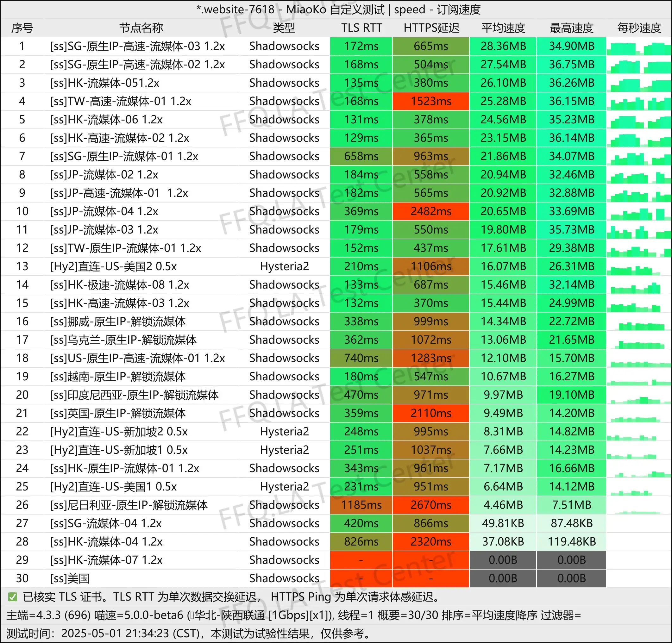Click node name [ss]HK-流媒体-06 1.2x
The image size is (672, 643).
tap(106, 120)
